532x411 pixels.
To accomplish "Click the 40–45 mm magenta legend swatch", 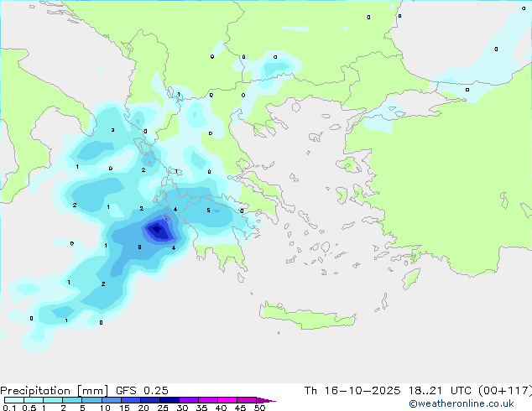I will tap(227, 400).
